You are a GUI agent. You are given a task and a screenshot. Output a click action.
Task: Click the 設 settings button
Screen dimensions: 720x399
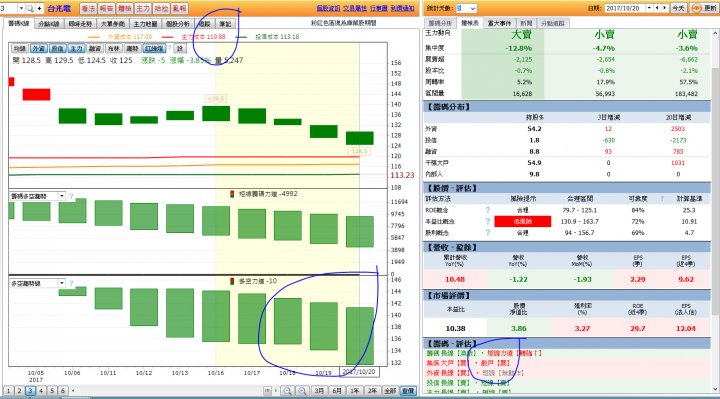point(180,48)
